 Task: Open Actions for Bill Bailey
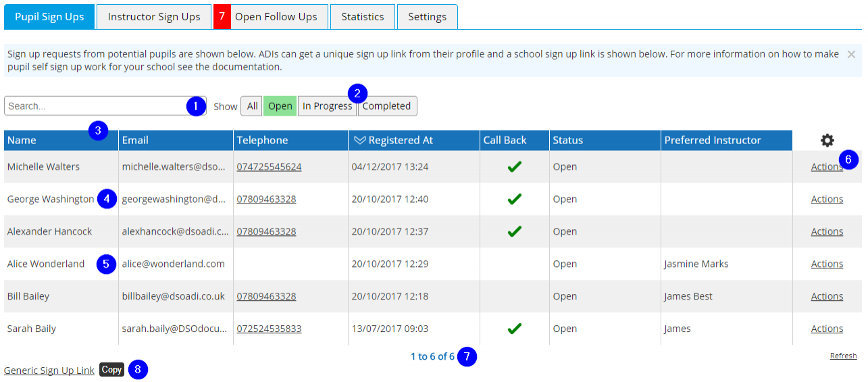pyautogui.click(x=827, y=296)
